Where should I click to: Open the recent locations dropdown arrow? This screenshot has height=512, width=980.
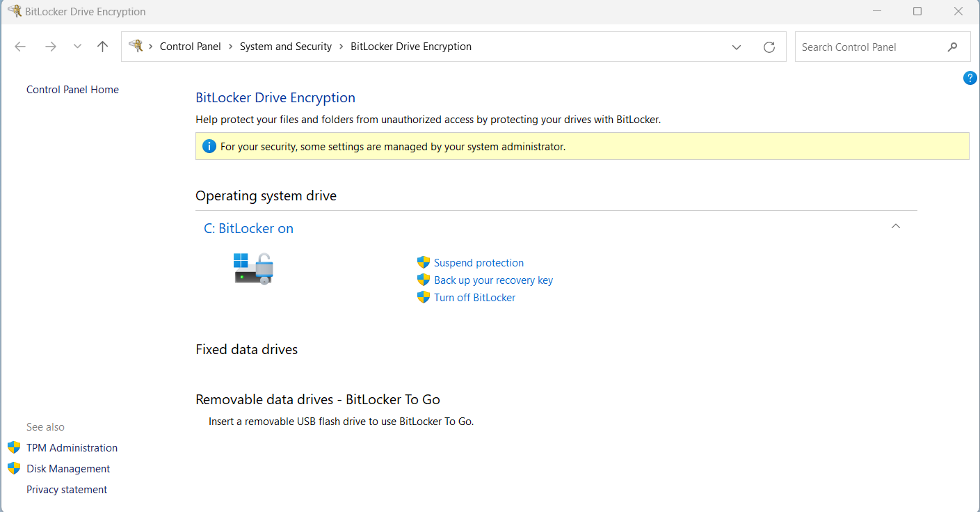click(x=77, y=47)
